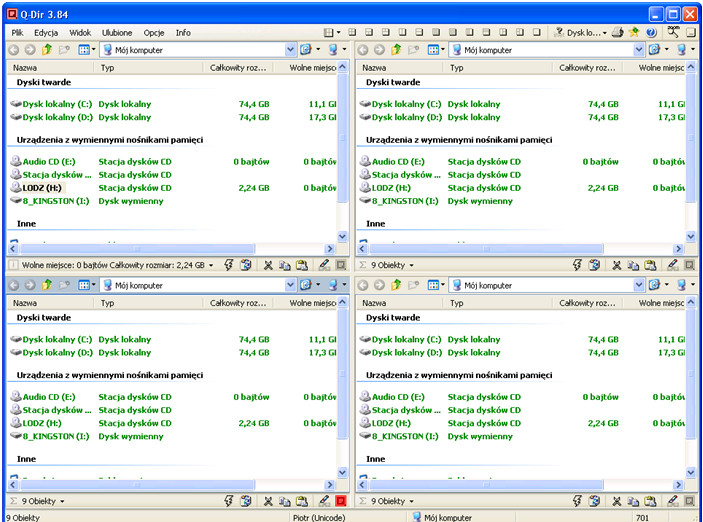Open the print icon in main toolbar
Image resolution: width=703 pixels, height=522 pixels.
tap(618, 32)
